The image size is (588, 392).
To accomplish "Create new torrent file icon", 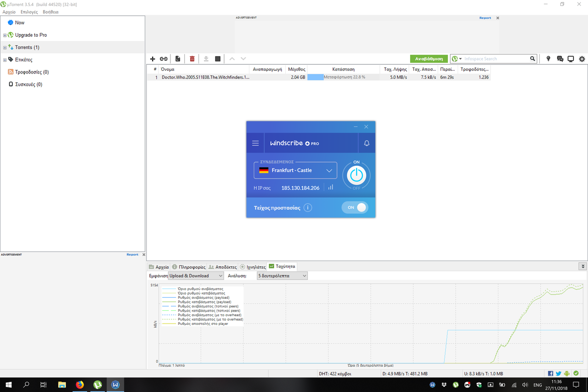I will tap(178, 59).
